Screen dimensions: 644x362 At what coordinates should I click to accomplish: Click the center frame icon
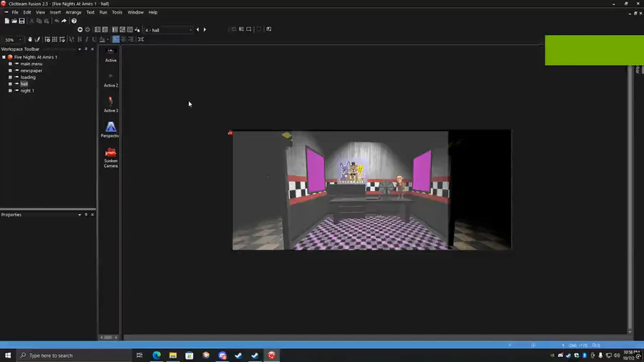(141, 39)
